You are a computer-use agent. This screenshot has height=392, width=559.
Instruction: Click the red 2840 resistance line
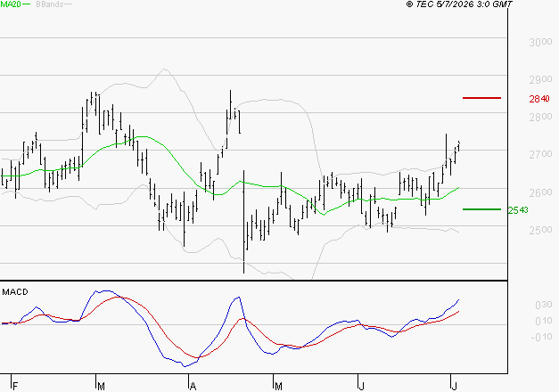coord(481,98)
